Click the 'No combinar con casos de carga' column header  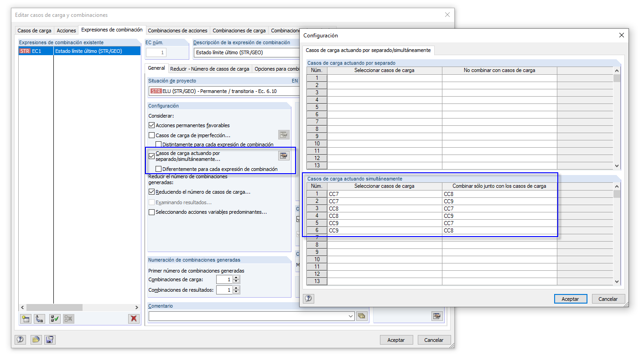pos(499,70)
